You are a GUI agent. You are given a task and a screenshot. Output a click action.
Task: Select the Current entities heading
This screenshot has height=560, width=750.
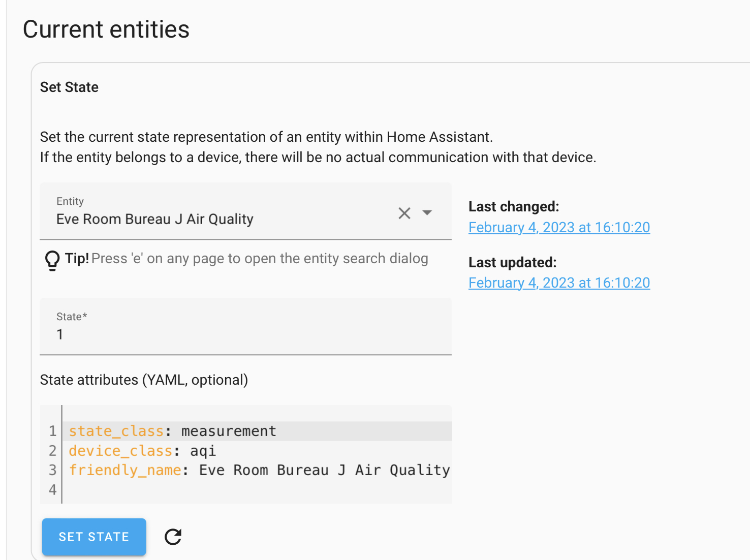[x=106, y=29]
